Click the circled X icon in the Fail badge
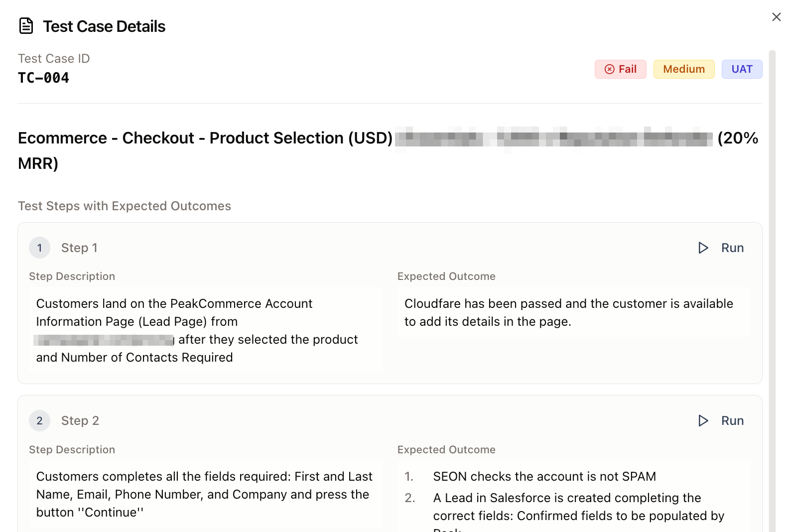Image resolution: width=791 pixels, height=532 pixels. (609, 69)
